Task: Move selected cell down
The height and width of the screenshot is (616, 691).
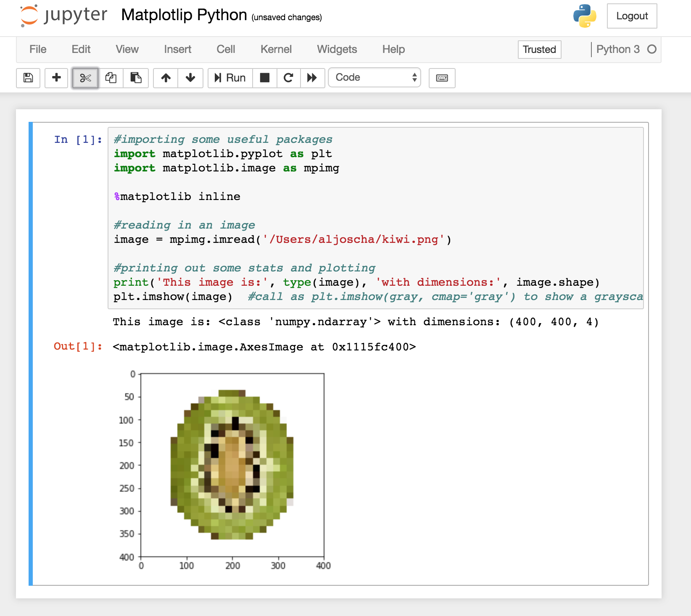Action: tap(190, 78)
